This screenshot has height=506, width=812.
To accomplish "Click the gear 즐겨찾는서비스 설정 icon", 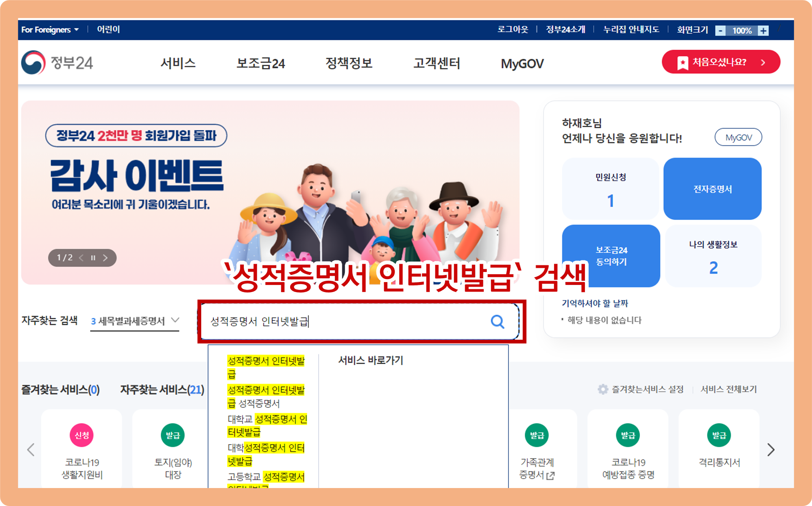I will (x=602, y=389).
